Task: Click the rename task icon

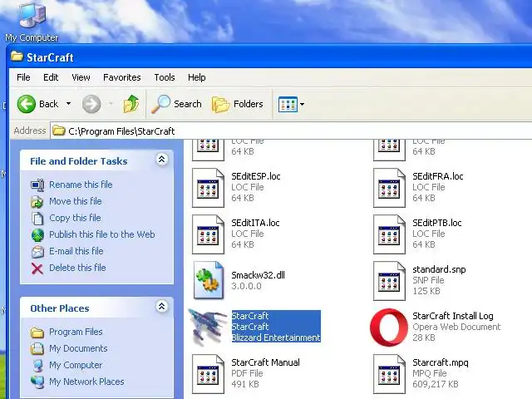Action: click(37, 185)
